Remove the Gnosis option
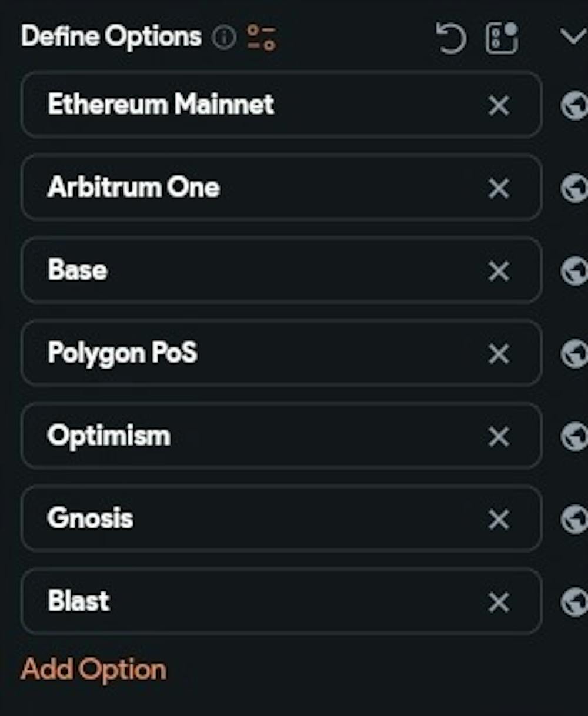 click(x=499, y=520)
